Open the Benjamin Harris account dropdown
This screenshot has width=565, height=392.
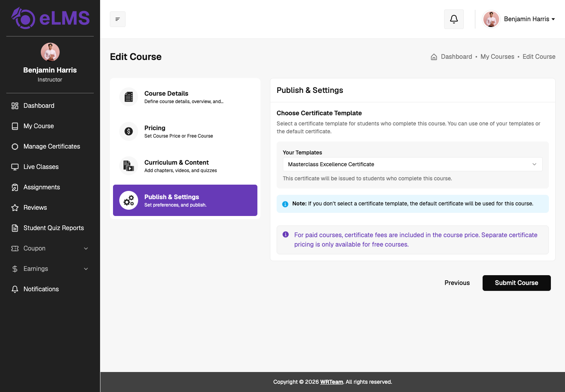pyautogui.click(x=519, y=19)
